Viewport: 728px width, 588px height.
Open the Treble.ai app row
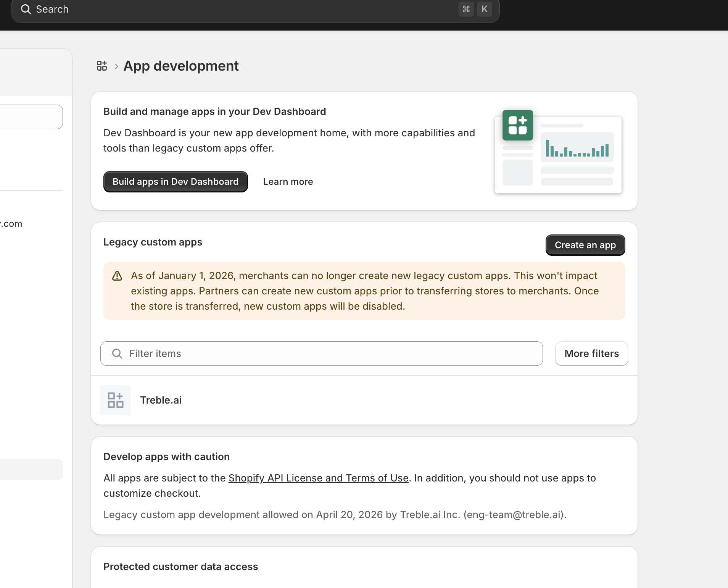364,400
